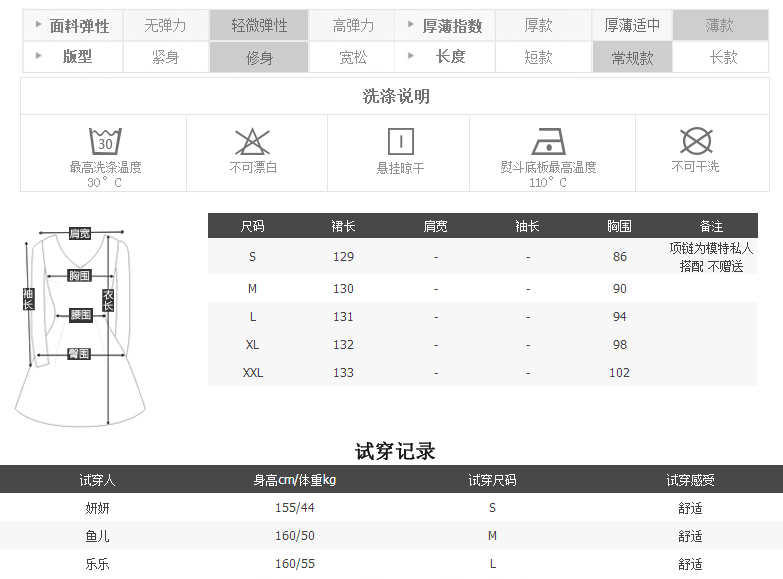Select the 紧身 fit option
The height and width of the screenshot is (579, 783).
pos(165,57)
